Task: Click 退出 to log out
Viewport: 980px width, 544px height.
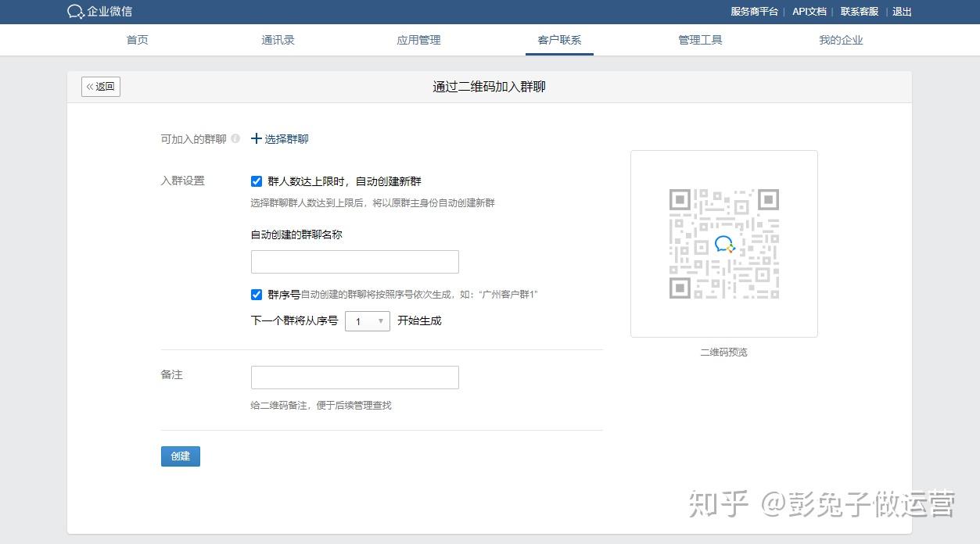Action: click(x=903, y=12)
